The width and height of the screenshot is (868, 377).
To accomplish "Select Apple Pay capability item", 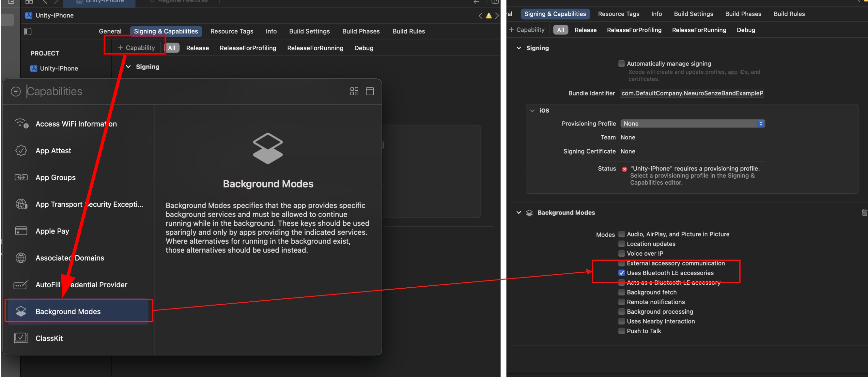I will pyautogui.click(x=52, y=231).
